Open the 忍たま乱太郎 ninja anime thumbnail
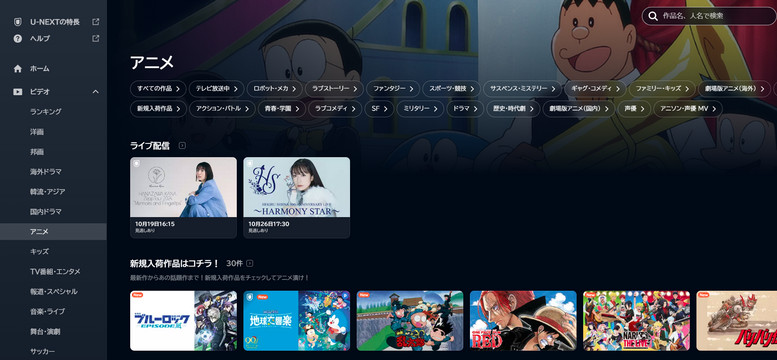Image resolution: width=777 pixels, height=360 pixels. 410,321
